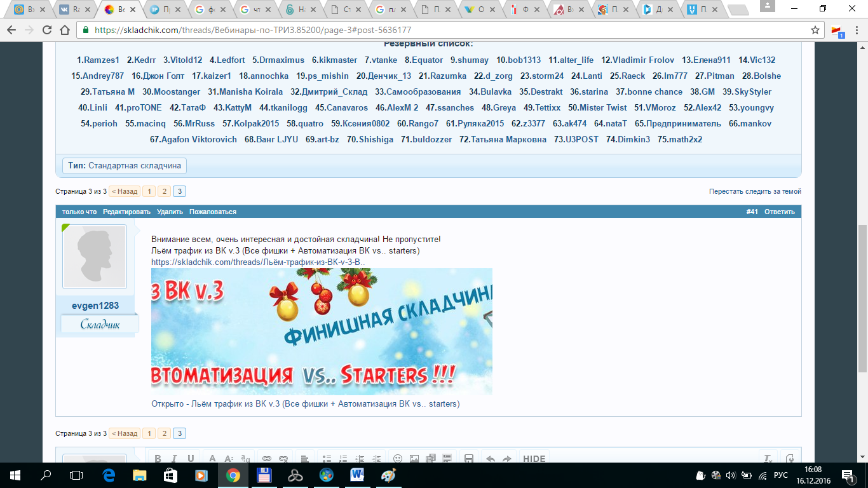Insert a smiley in the reply editor
This screenshot has height=488, width=868.
(398, 459)
